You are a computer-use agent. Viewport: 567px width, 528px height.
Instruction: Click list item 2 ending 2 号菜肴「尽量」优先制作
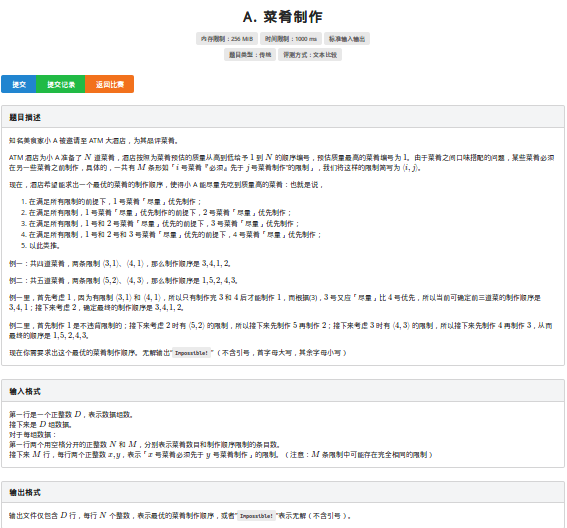[x=160, y=213]
